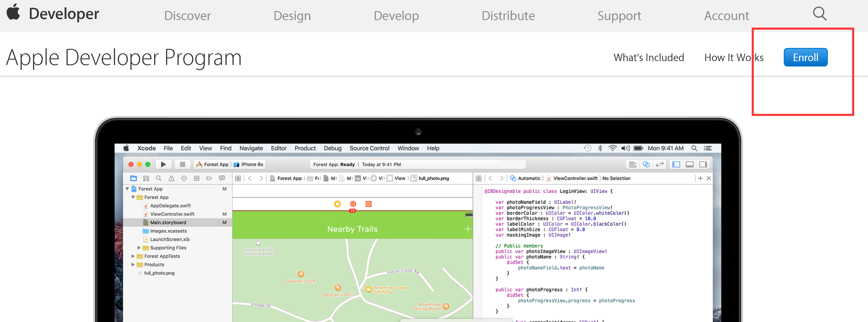This screenshot has width=868, height=322.
Task: Open the How It Works link
Action: click(733, 58)
